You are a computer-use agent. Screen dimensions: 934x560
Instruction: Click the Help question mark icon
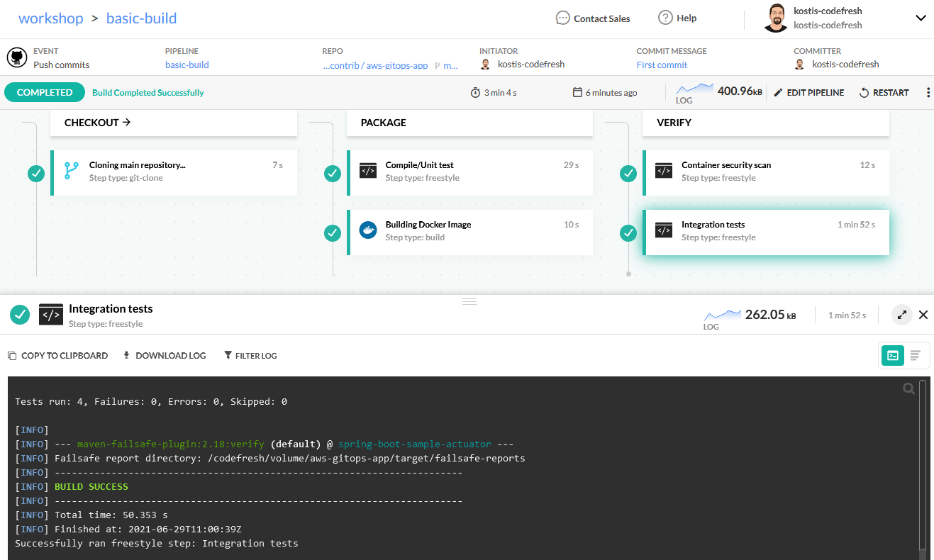(x=665, y=18)
